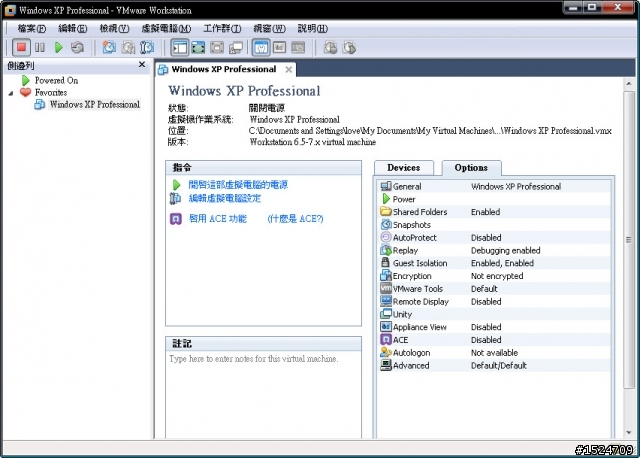The width and height of the screenshot is (640, 458).
Task: Select the VMware Tools option row
Action: (x=493, y=289)
